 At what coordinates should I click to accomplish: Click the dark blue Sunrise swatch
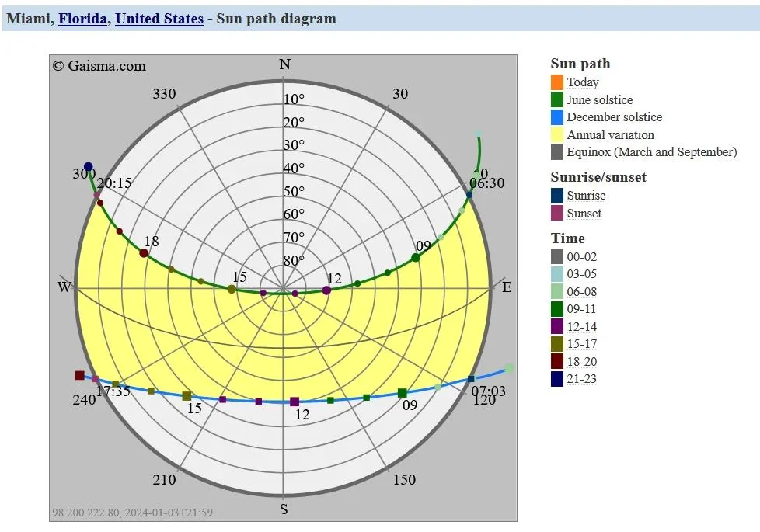[x=557, y=195]
